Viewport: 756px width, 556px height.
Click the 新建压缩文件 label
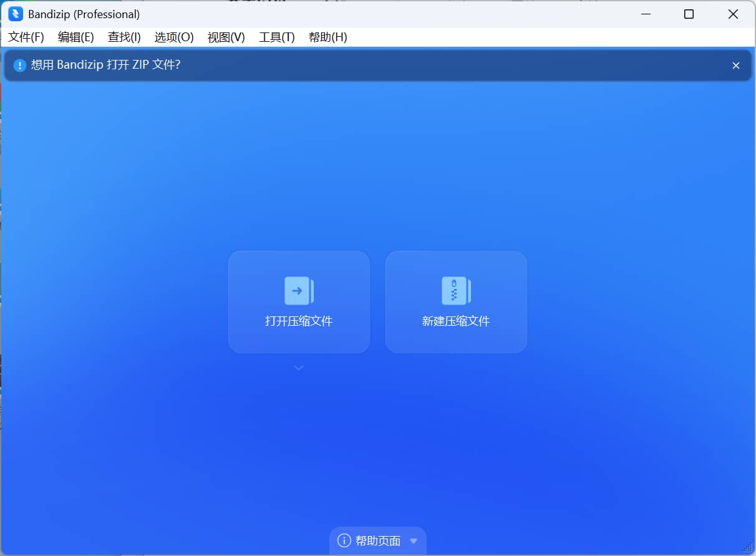coord(456,321)
